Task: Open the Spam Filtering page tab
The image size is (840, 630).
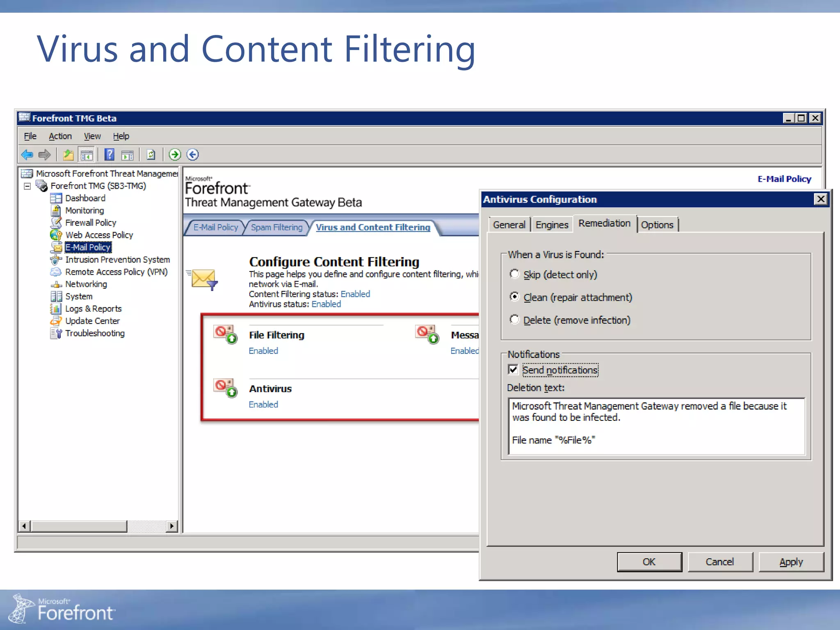Action: pyautogui.click(x=276, y=227)
